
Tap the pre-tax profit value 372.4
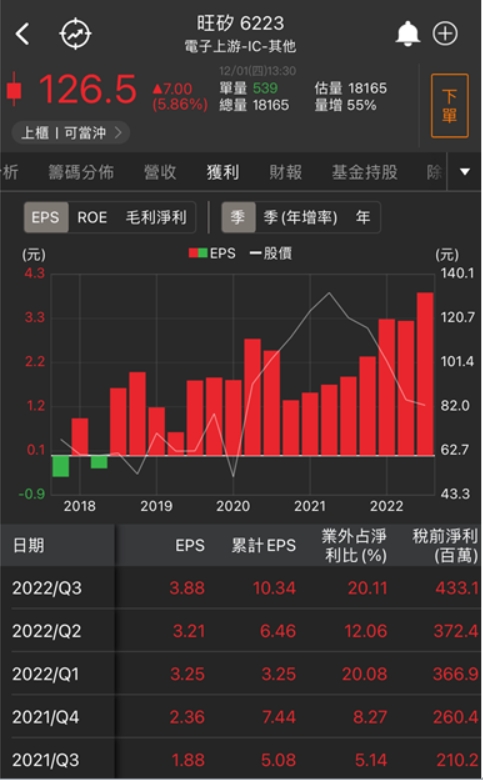coord(456,631)
